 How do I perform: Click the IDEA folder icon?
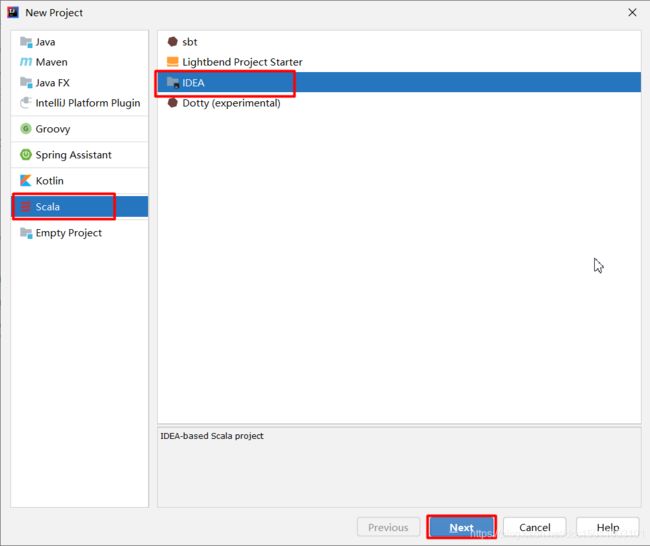[172, 83]
